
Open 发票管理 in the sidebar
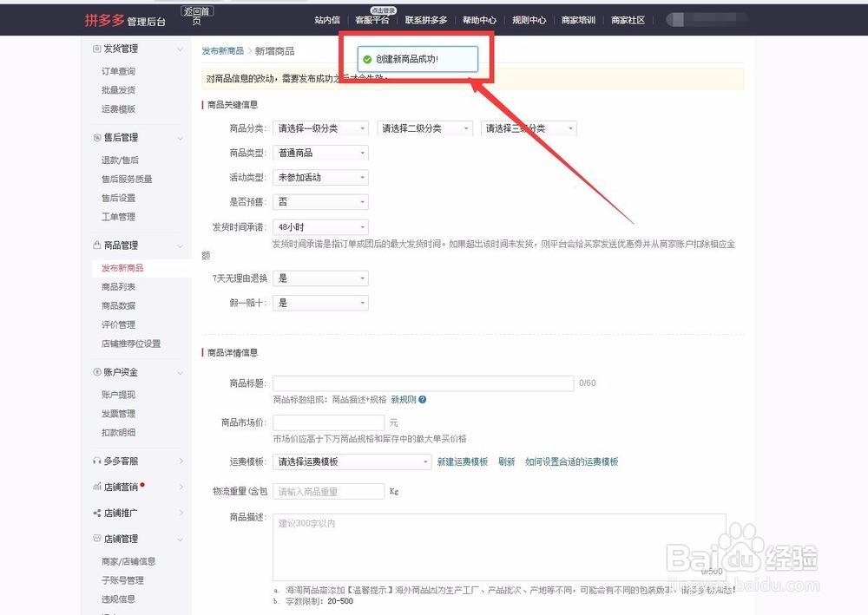coord(118,414)
